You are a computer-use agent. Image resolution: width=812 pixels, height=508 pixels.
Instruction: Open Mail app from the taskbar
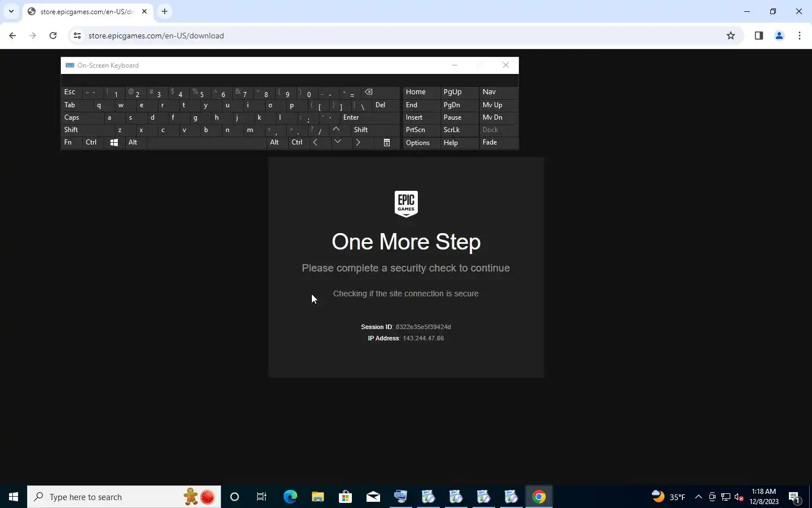pyautogui.click(x=373, y=497)
